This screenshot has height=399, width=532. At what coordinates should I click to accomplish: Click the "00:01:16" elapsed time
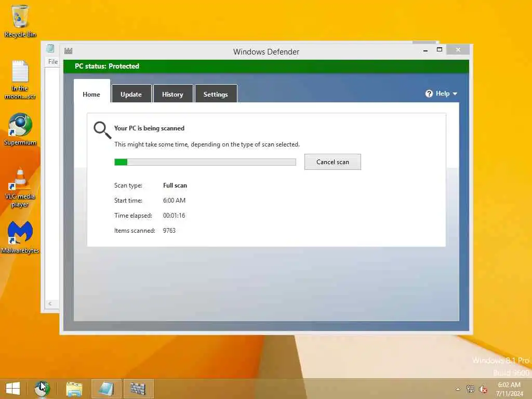(174, 216)
